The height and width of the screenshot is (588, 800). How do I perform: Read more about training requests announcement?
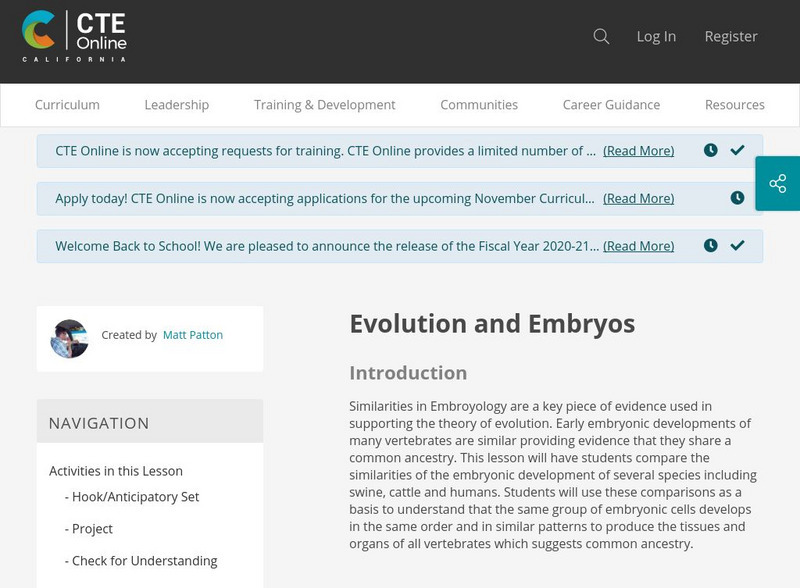coord(638,151)
